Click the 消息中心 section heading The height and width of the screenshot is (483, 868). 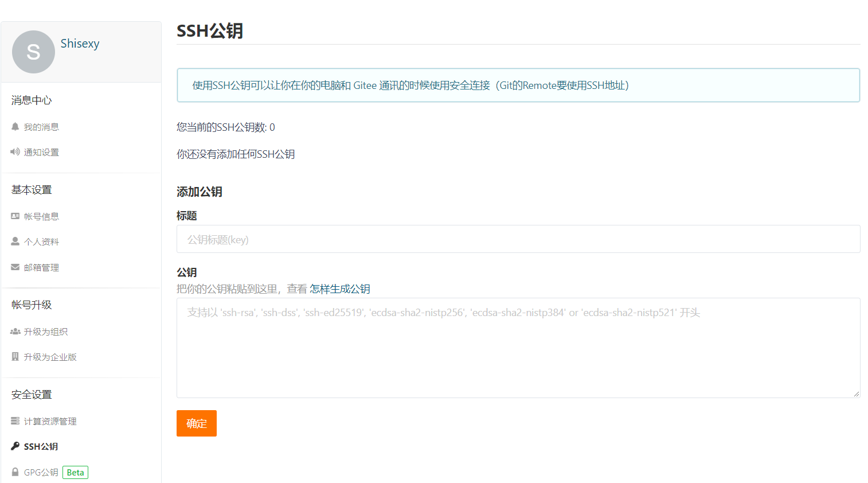[x=32, y=100]
